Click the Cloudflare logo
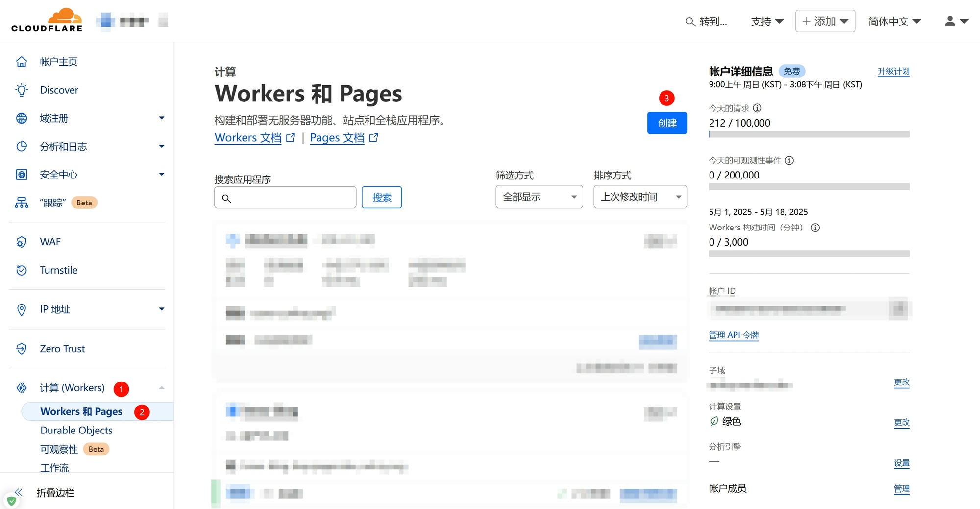The width and height of the screenshot is (980, 509). [47, 21]
